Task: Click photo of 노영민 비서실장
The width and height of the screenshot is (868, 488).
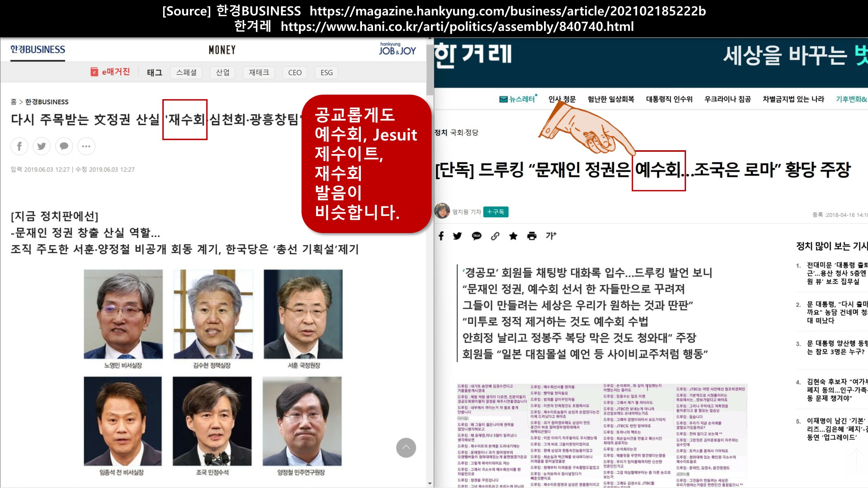Action: pyautogui.click(x=123, y=314)
